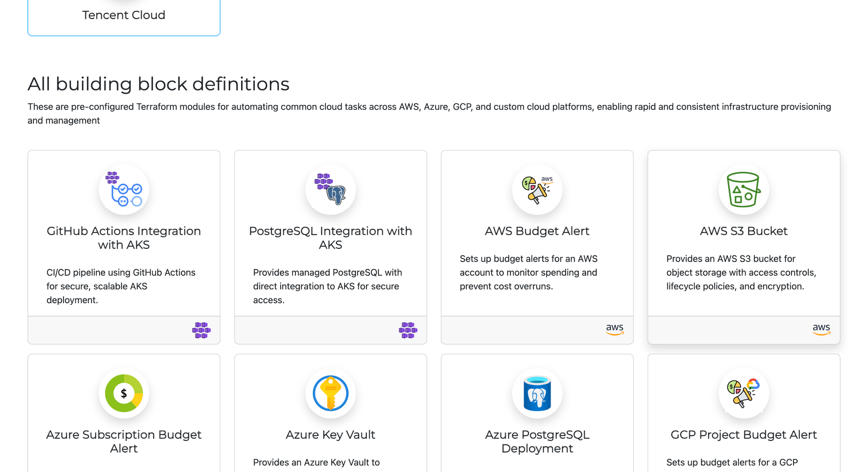Open GitHub Actions Integration with AKS title

click(x=124, y=238)
